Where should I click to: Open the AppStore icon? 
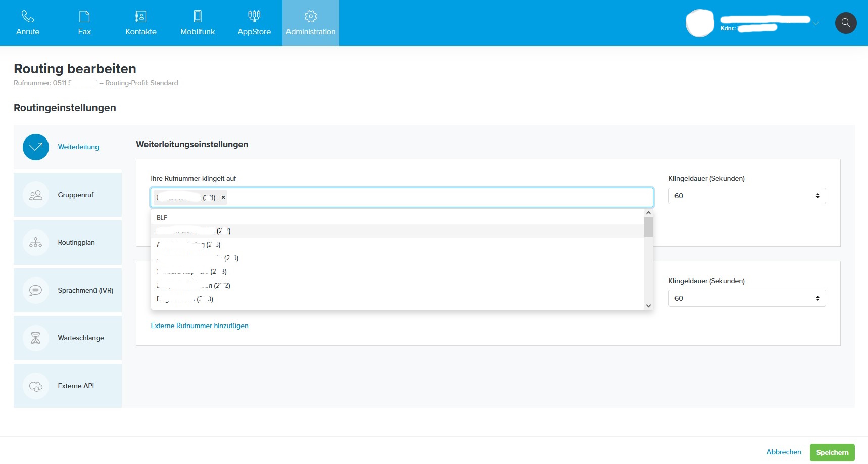[x=254, y=17]
